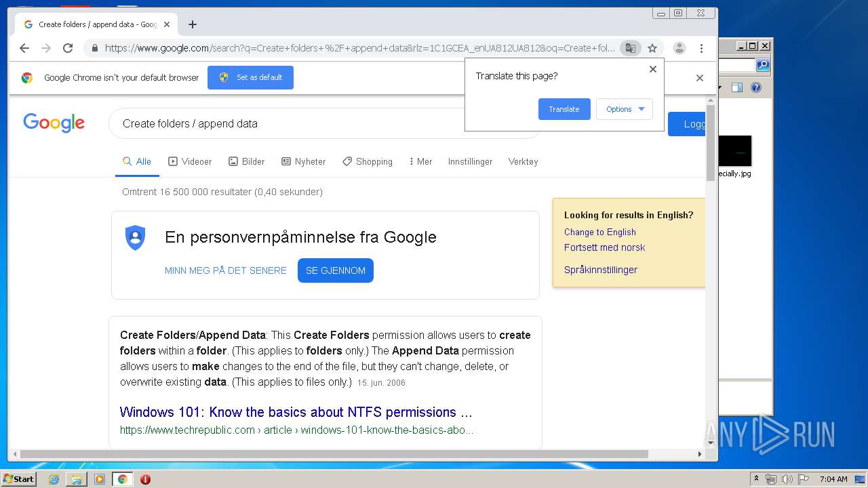Click the help question icon in background window
This screenshot has width=868, height=488.
coord(756,87)
